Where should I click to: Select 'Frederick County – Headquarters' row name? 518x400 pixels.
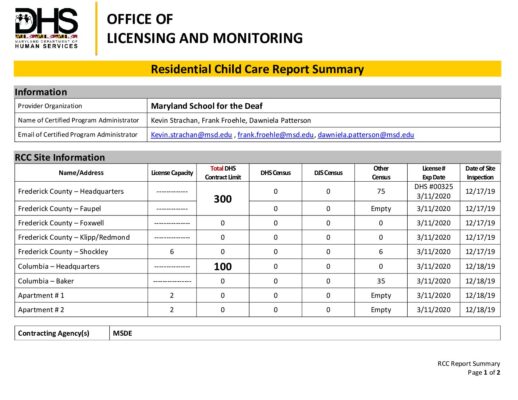[x=71, y=191]
